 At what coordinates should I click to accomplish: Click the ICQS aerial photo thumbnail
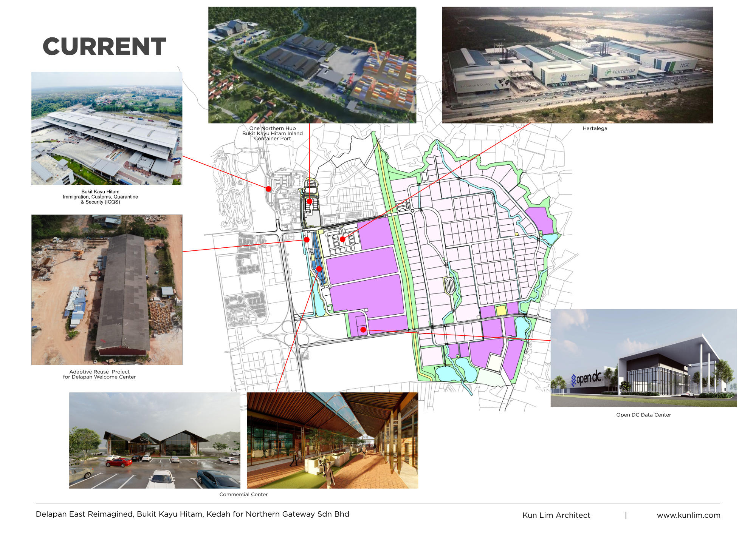[107, 128]
